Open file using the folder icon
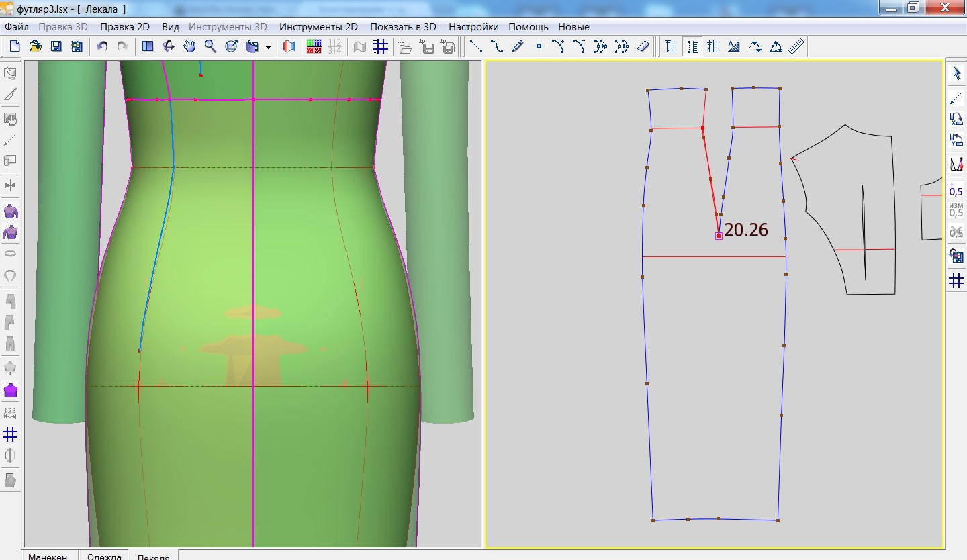The height and width of the screenshot is (560, 967). tap(36, 46)
